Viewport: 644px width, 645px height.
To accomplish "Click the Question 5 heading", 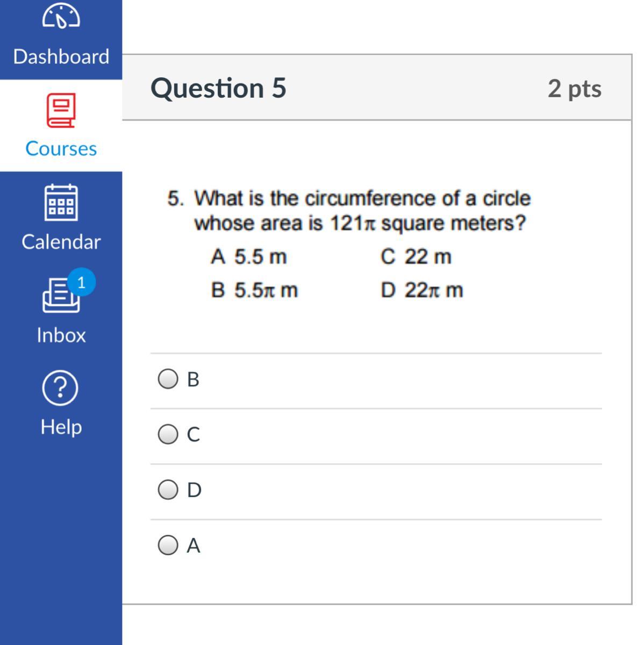I will point(218,88).
